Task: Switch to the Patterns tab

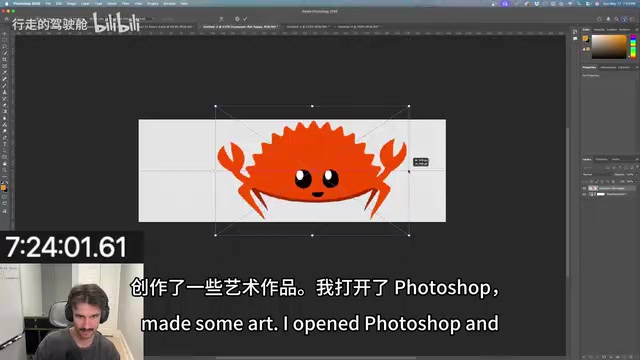Action: click(x=624, y=29)
